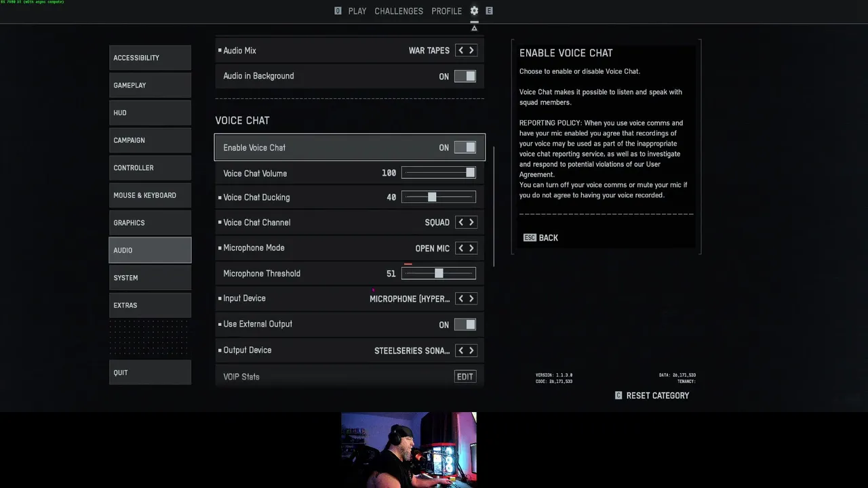The image size is (868, 488).
Task: Click the QUIT button
Action: (150, 372)
